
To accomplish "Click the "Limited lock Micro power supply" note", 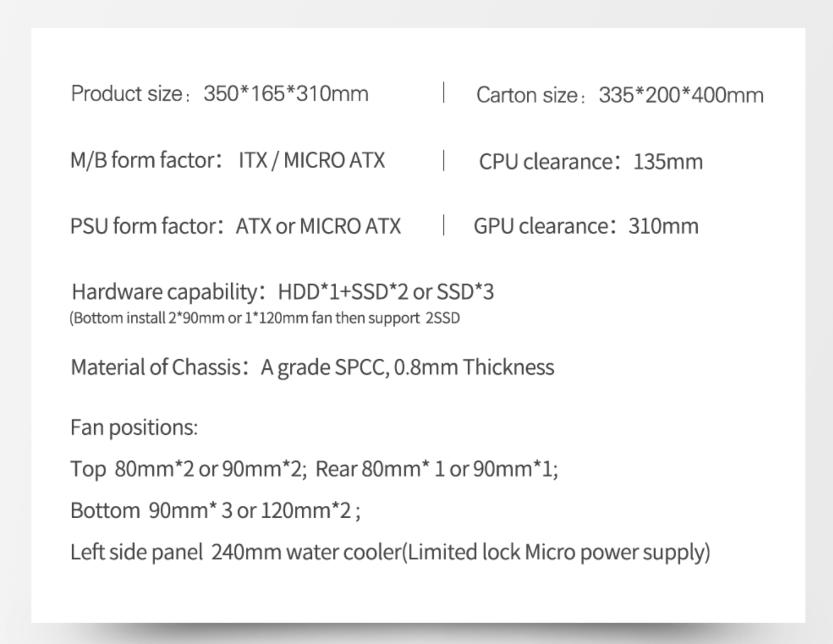I will (556, 552).
